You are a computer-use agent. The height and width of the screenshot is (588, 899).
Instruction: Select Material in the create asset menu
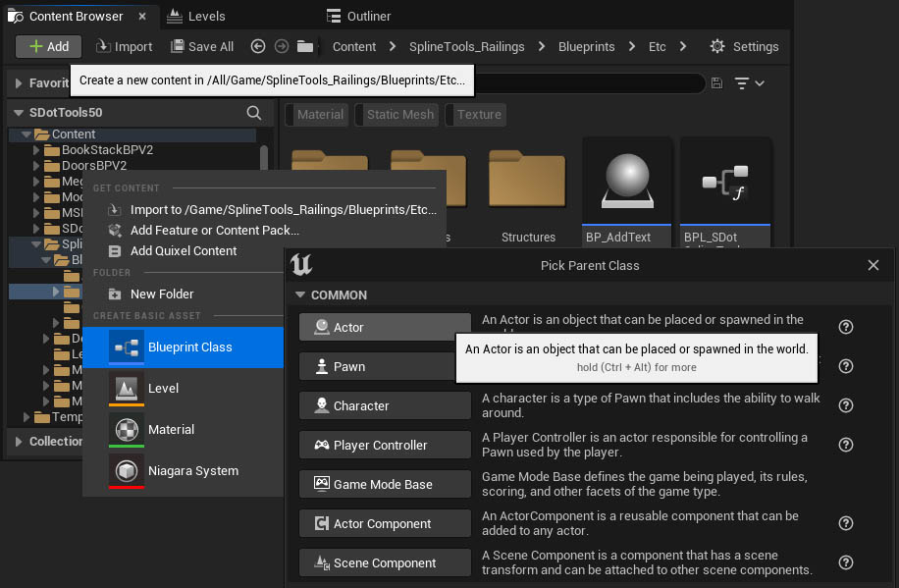point(184,430)
